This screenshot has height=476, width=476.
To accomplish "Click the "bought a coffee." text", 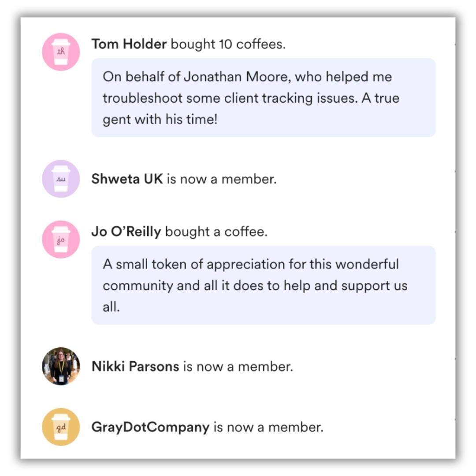I will [x=216, y=231].
